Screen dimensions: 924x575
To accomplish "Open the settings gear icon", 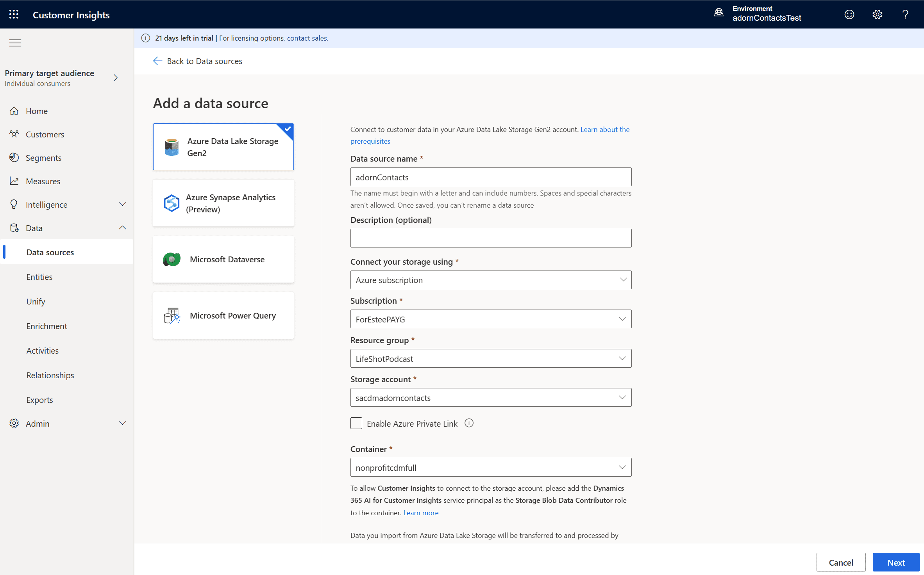I will coord(877,14).
